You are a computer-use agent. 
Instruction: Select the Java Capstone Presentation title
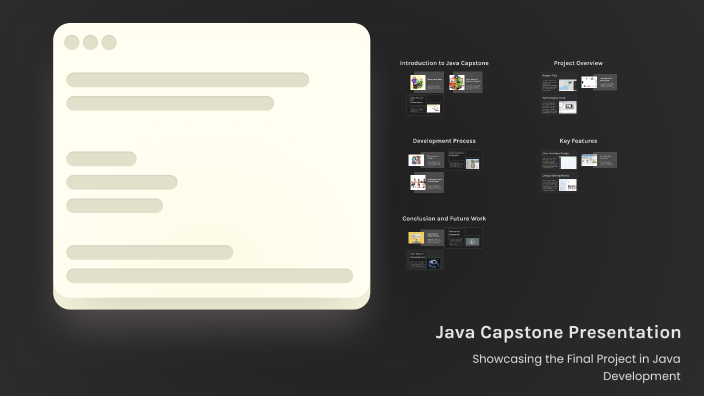[558, 333]
